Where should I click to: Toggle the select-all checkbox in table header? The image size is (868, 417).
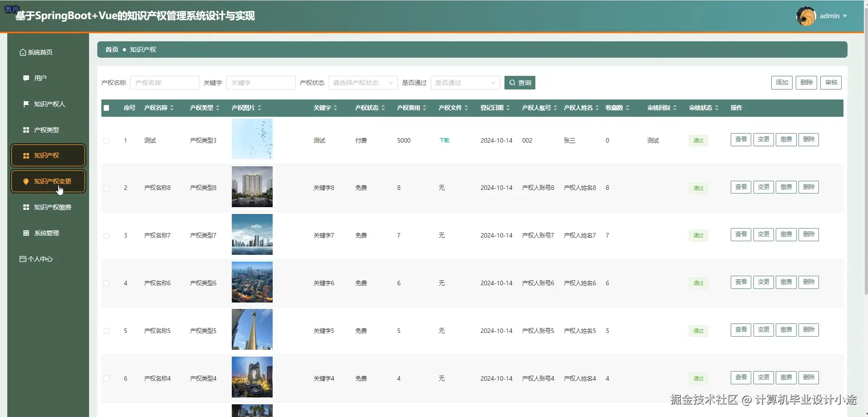(x=106, y=108)
